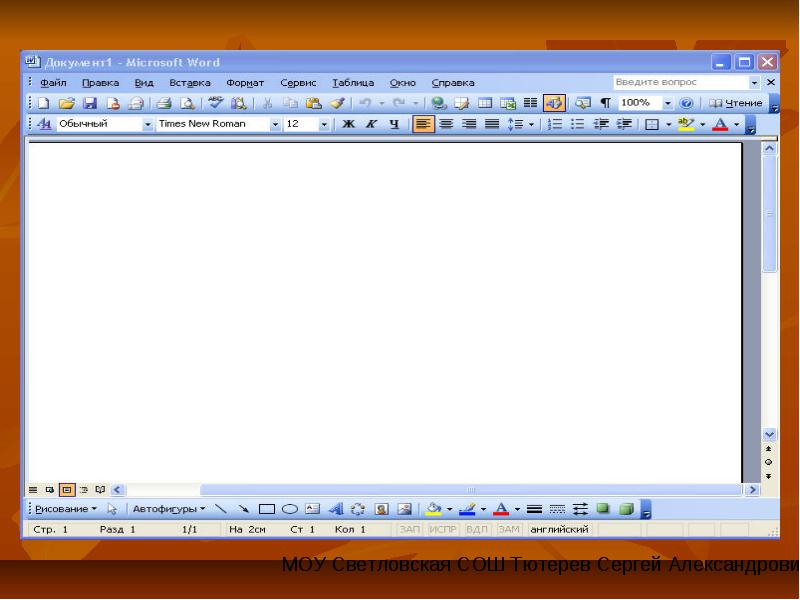Image resolution: width=800 pixels, height=600 pixels.
Task: Toggle italic К formatting
Action: [x=371, y=124]
